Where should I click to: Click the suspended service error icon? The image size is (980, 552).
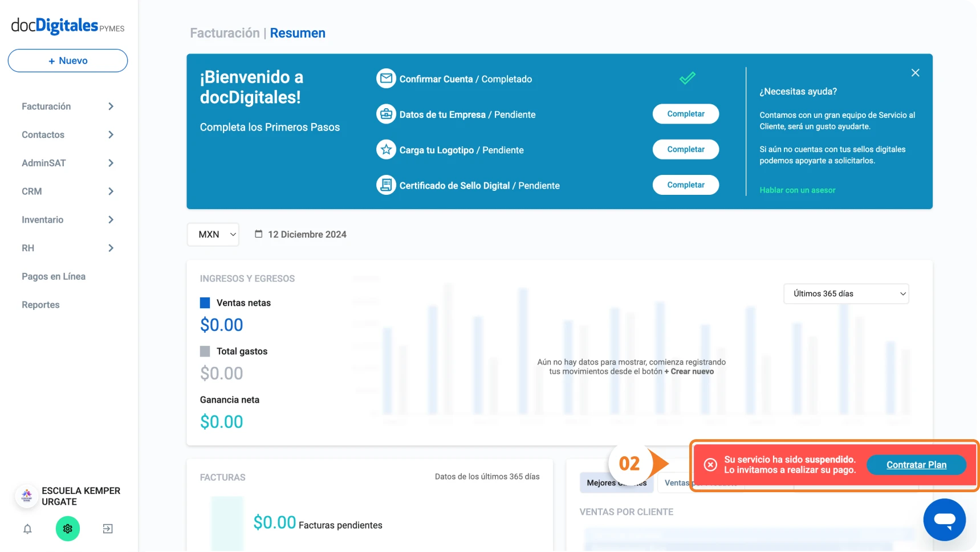(x=710, y=465)
